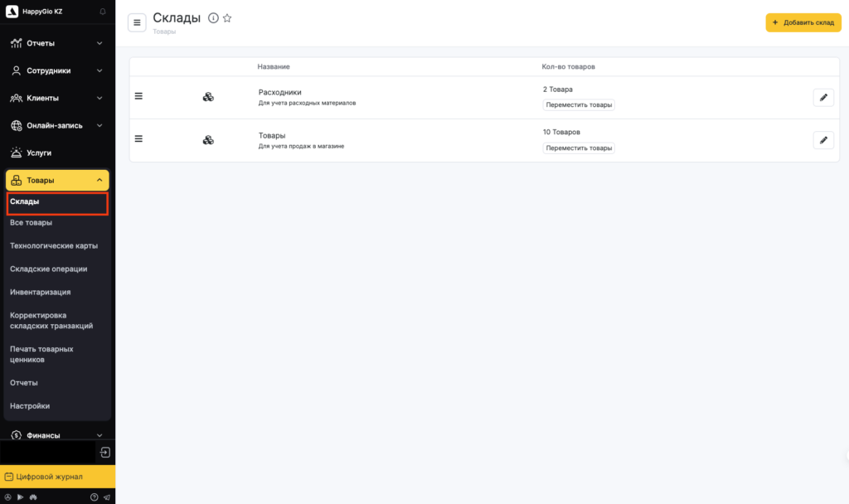The image size is (849, 504).
Task: Add Склады page to favorites with star
Action: tap(227, 18)
